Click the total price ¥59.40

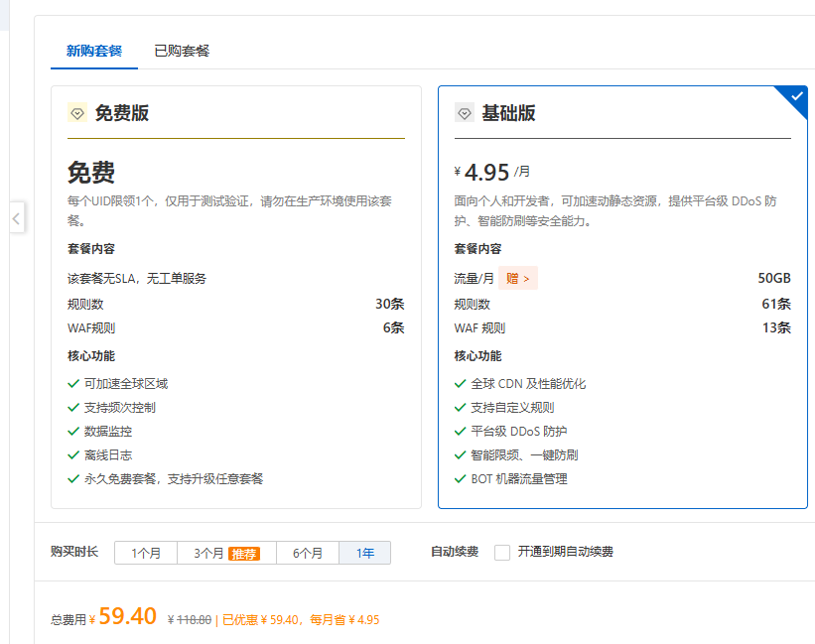pyautogui.click(x=127, y=616)
